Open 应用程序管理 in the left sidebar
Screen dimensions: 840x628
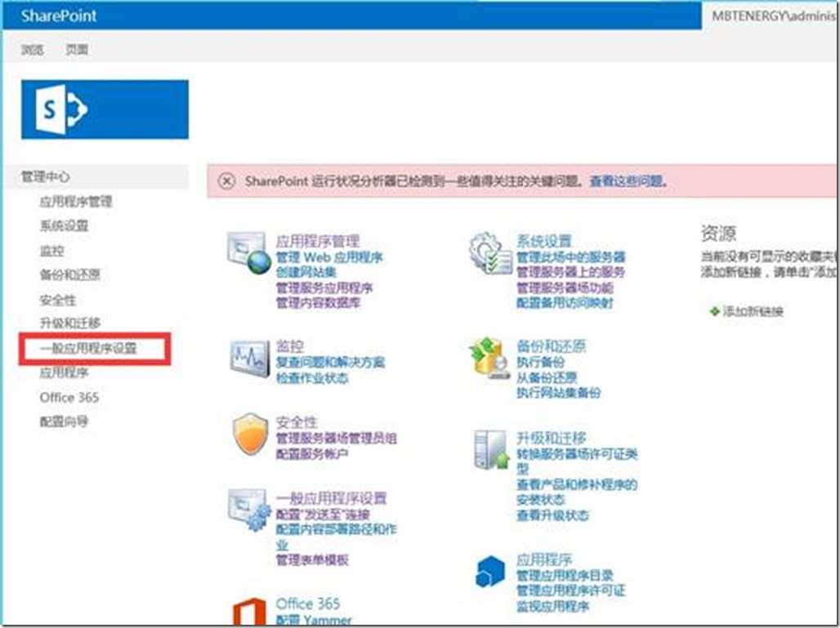tap(76, 201)
